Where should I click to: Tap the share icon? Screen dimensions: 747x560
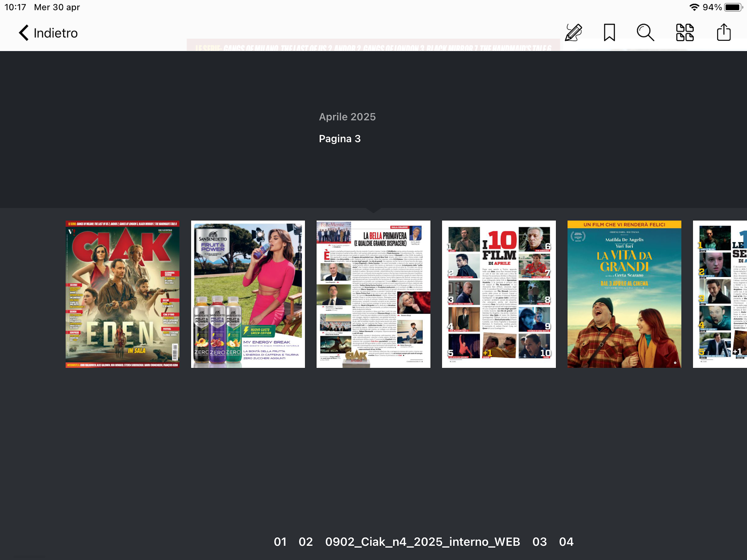[724, 32]
